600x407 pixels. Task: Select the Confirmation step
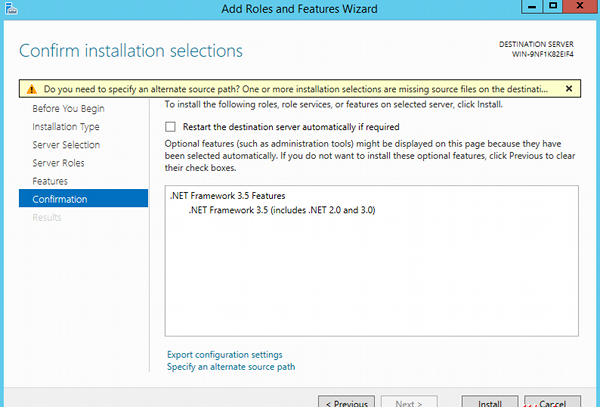[83, 199]
